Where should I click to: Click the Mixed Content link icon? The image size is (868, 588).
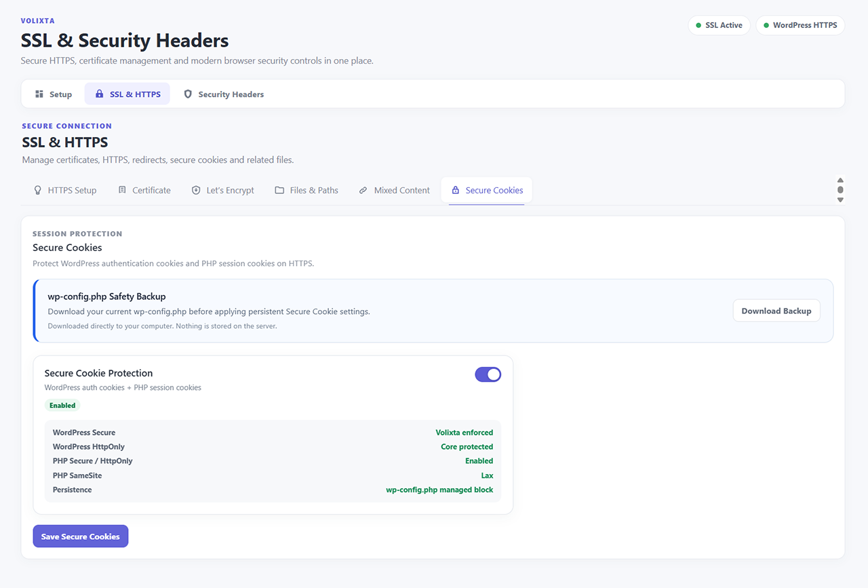point(363,191)
